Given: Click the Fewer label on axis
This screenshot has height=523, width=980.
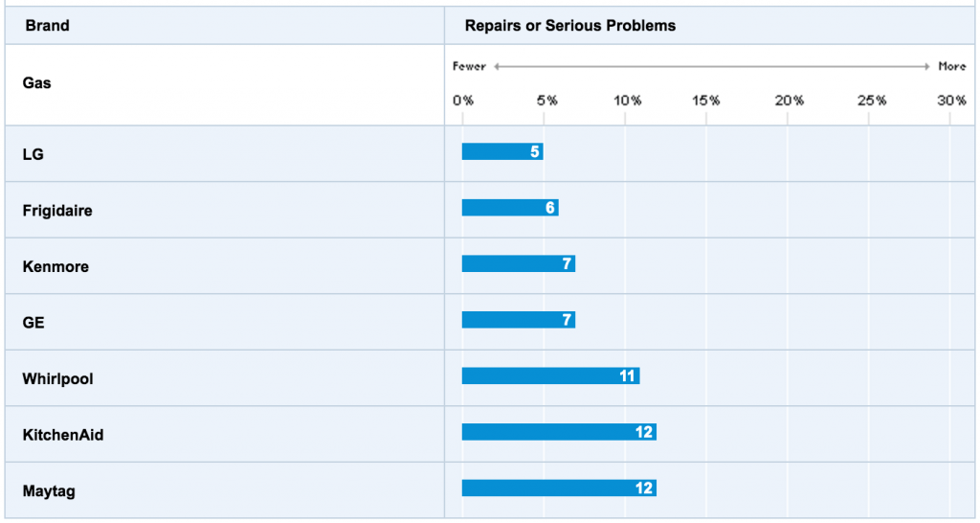Looking at the screenshot, I should click(x=469, y=67).
